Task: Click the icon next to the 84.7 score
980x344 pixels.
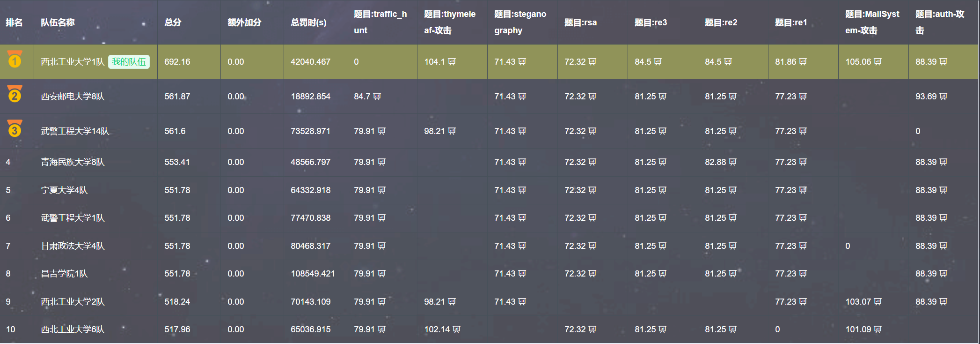Action: [x=377, y=97]
